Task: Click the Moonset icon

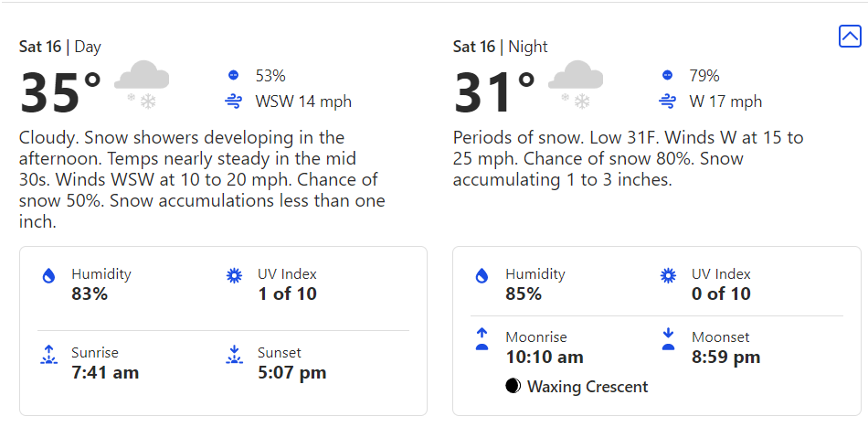Action: click(x=668, y=339)
